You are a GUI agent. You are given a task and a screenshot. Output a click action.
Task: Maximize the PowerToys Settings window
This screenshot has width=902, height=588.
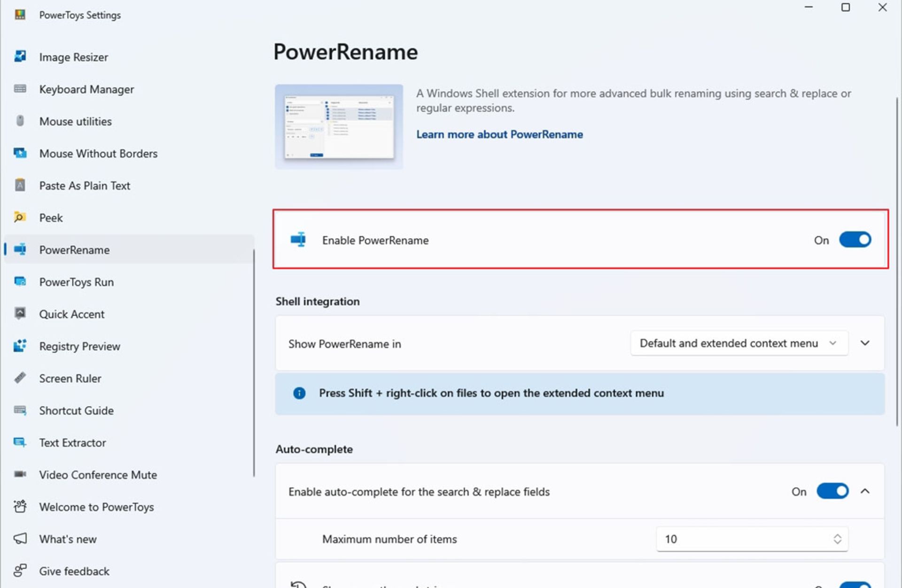[x=845, y=8]
